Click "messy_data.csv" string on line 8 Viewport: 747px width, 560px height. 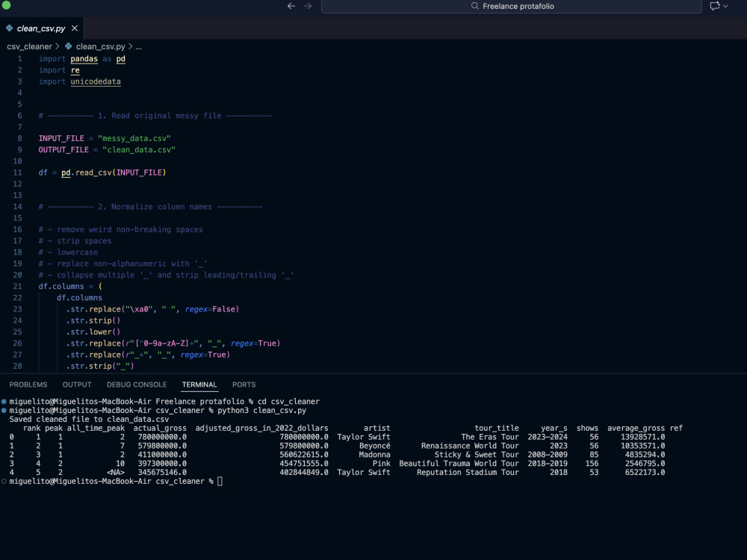(134, 139)
